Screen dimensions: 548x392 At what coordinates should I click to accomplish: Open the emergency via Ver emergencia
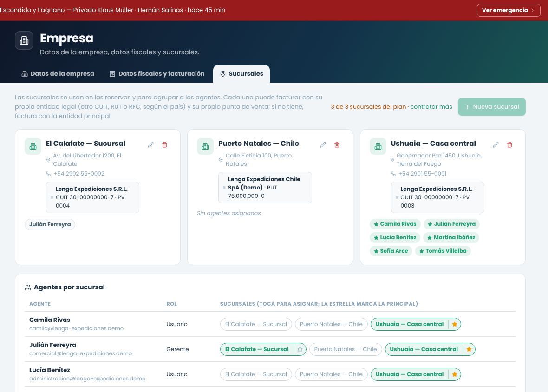[x=509, y=10]
